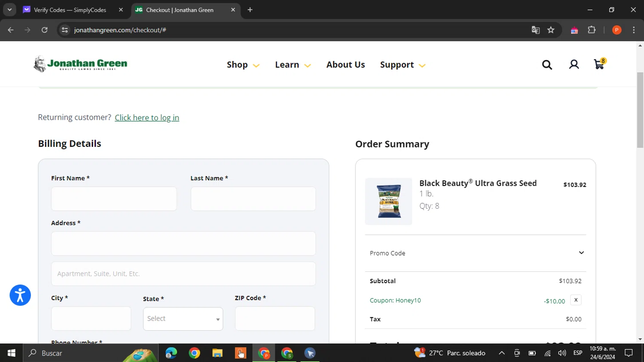Click the clock and date in the taskbar
Image resolution: width=644 pixels, height=362 pixels.
pyautogui.click(x=603, y=353)
